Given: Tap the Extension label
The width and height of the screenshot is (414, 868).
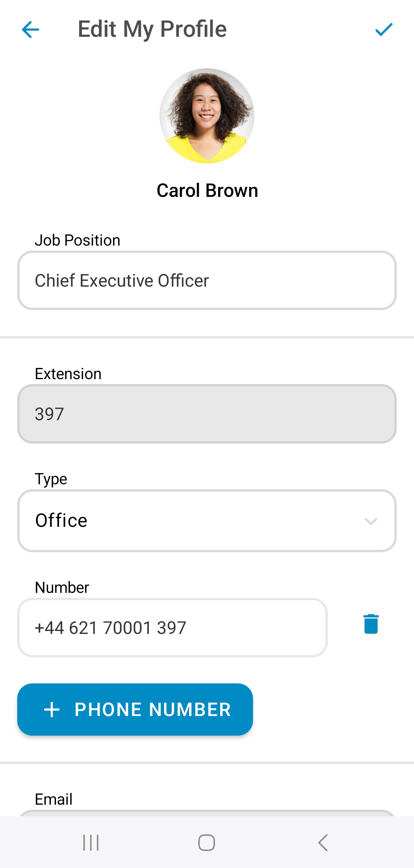Looking at the screenshot, I should click(68, 374).
